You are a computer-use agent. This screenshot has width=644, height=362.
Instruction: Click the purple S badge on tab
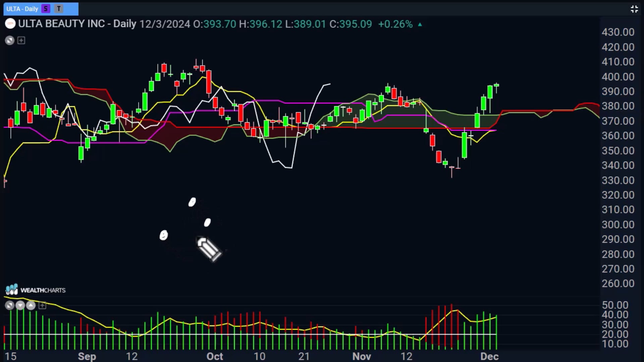(46, 9)
